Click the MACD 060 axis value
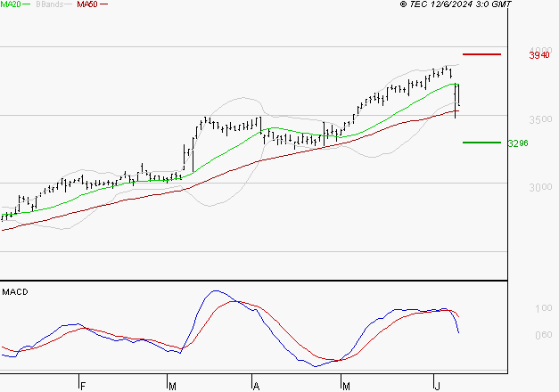The height and width of the screenshot is (392, 559). tap(543, 335)
